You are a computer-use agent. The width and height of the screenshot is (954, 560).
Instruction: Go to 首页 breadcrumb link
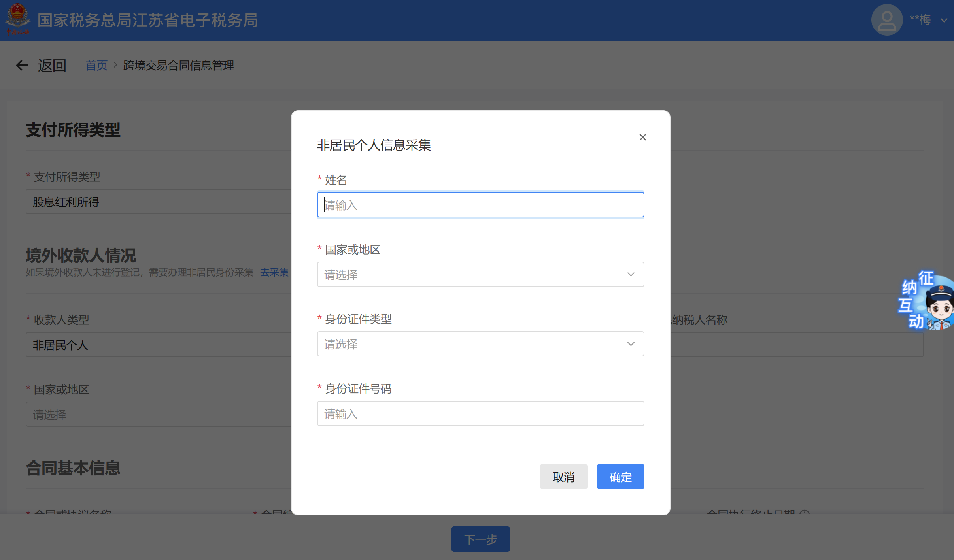pos(96,65)
